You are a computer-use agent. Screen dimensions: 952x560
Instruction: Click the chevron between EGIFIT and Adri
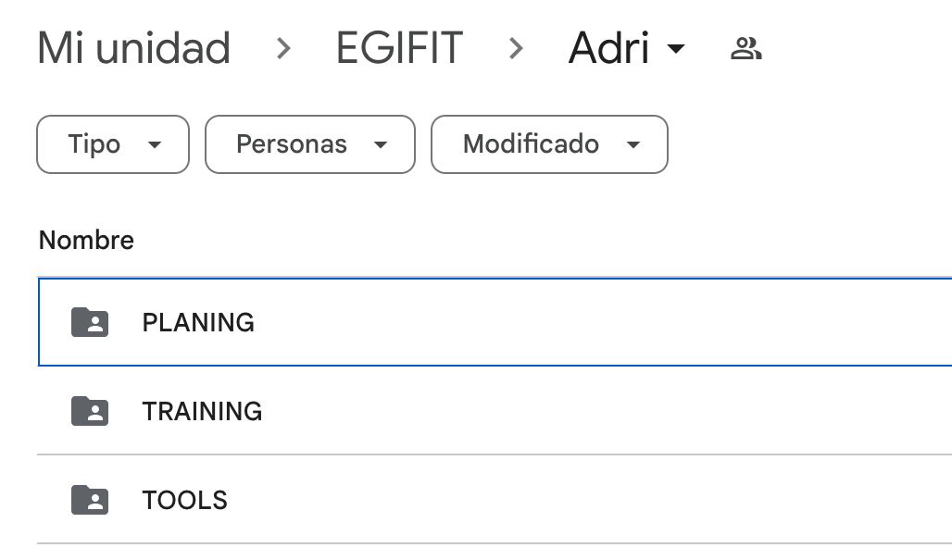pos(516,48)
